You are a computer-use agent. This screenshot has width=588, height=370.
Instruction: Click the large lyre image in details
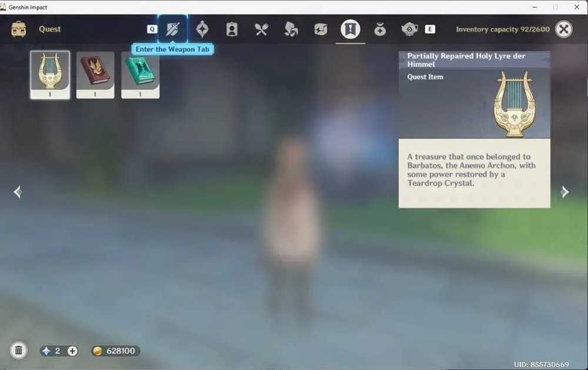514,104
